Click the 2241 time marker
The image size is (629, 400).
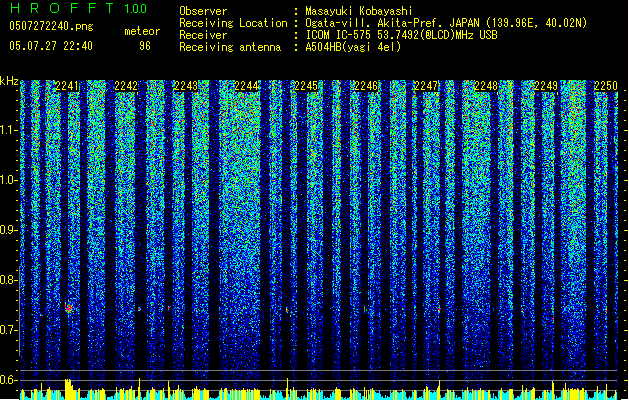pyautogui.click(x=67, y=86)
